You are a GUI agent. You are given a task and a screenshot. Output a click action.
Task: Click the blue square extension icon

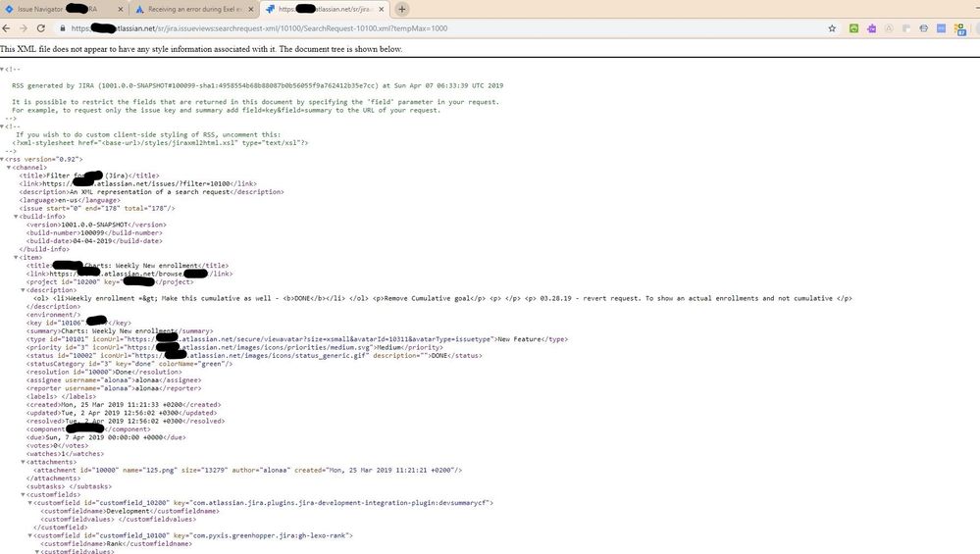coord(941,28)
